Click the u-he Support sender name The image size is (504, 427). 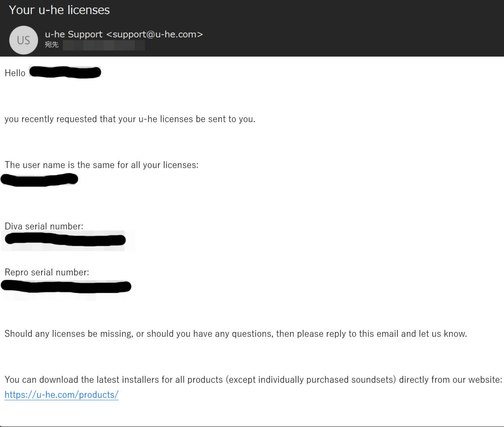74,34
